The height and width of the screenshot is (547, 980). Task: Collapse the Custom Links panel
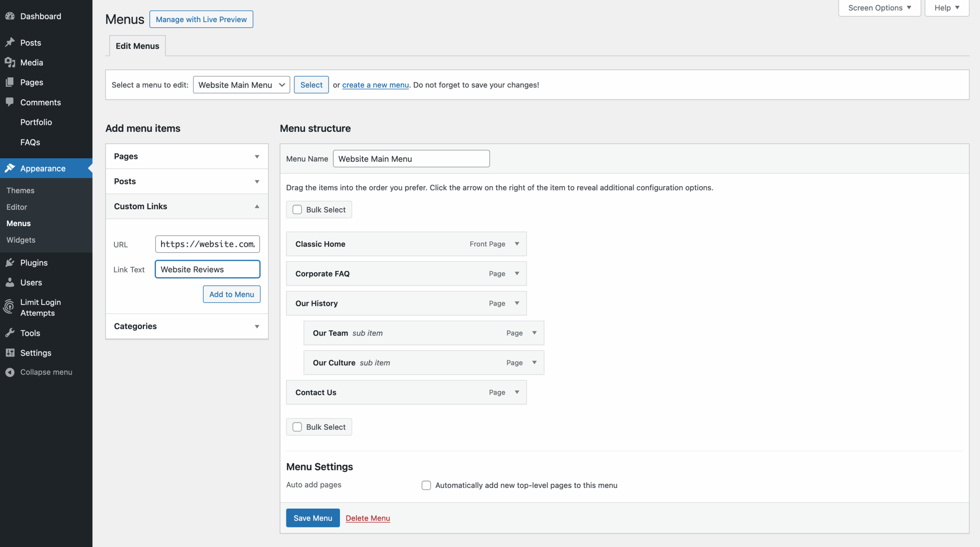[257, 206]
